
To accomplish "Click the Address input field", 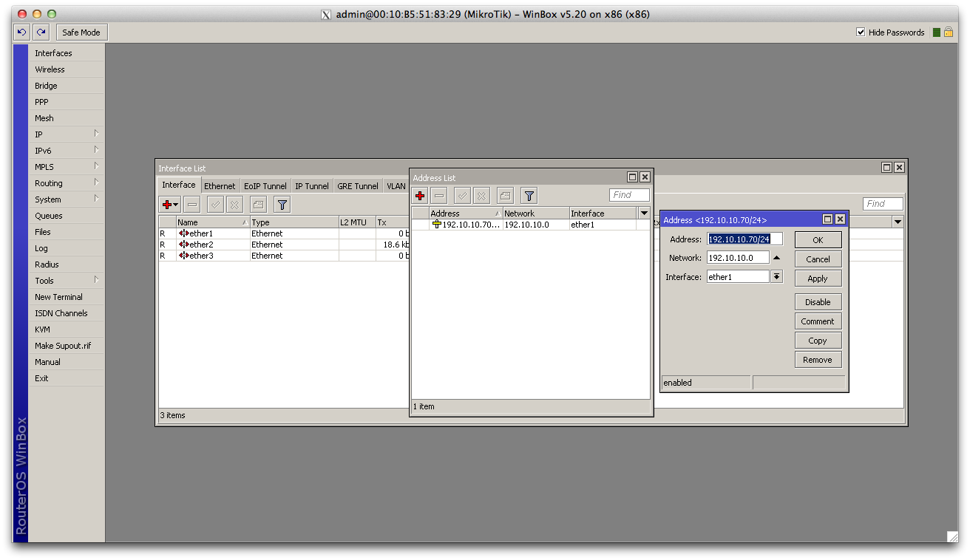I will [745, 239].
